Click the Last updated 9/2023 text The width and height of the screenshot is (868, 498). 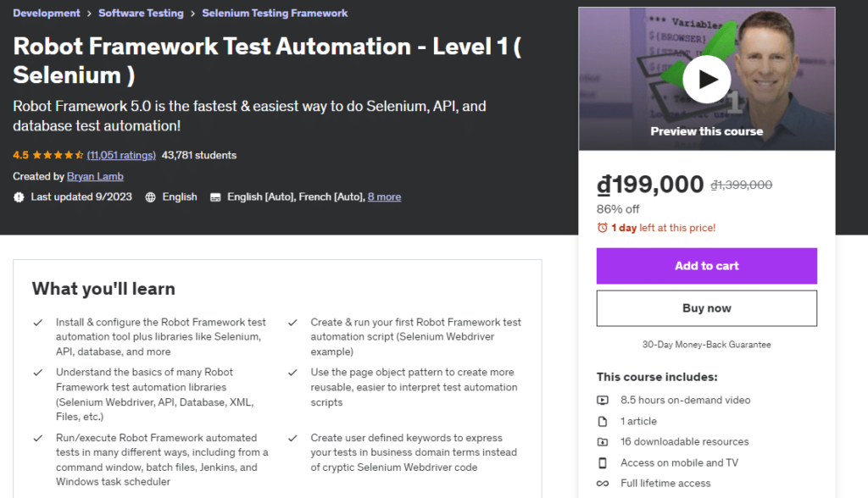[81, 196]
